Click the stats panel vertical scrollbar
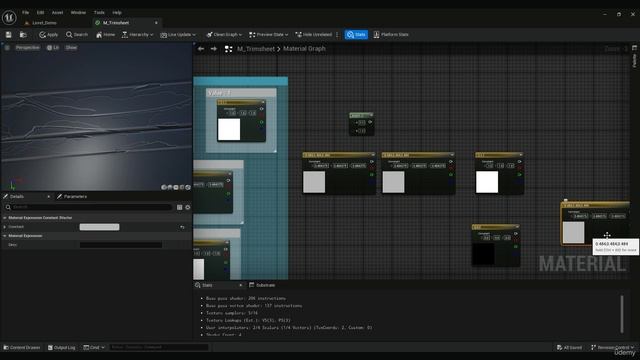640x360 pixels. (x=622, y=314)
